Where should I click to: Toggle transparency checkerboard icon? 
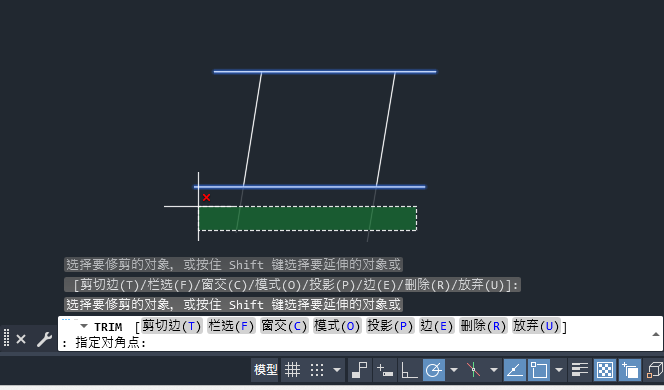pyautogui.click(x=605, y=370)
